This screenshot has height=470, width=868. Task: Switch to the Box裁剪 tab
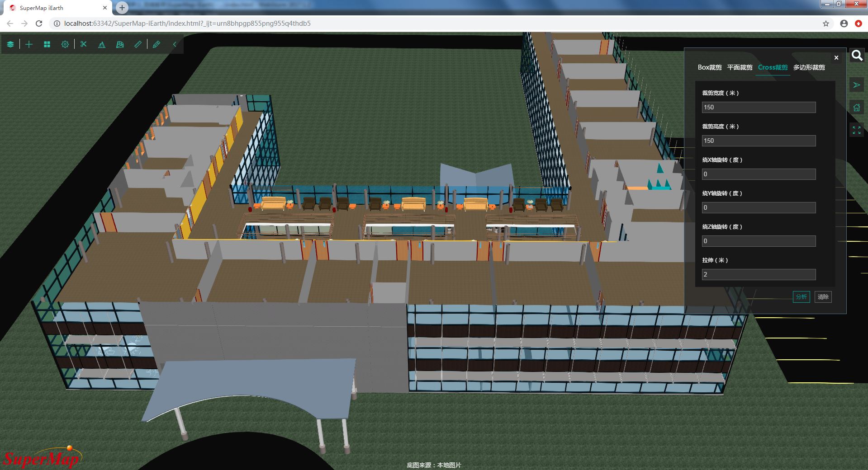[710, 67]
